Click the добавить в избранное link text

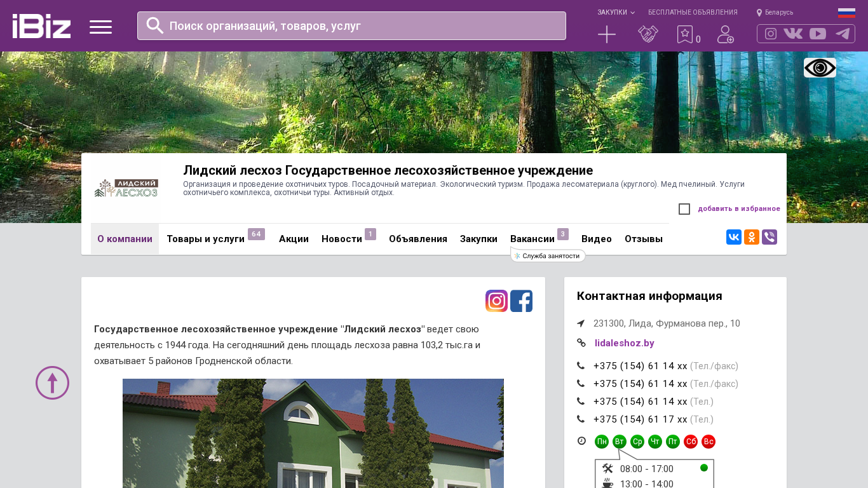coord(739,209)
